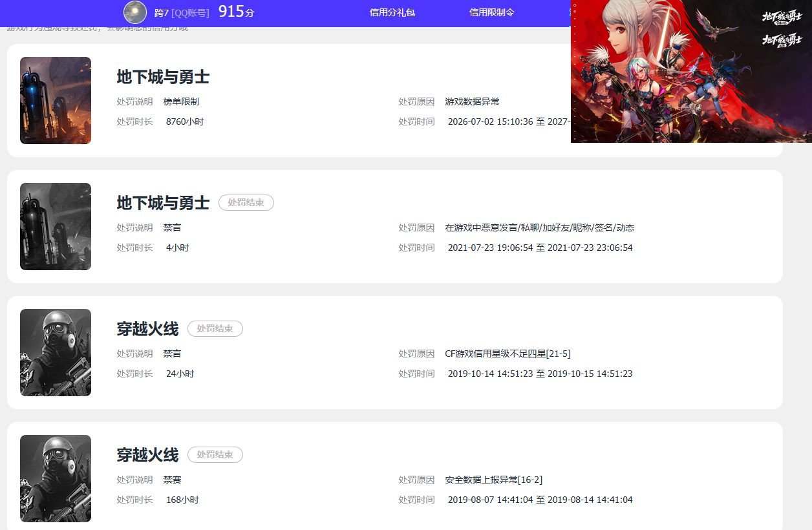Viewport: 812px width, 530px height.
Task: Click the game thumbnail of the 榜单限制 record
Action: (56, 100)
